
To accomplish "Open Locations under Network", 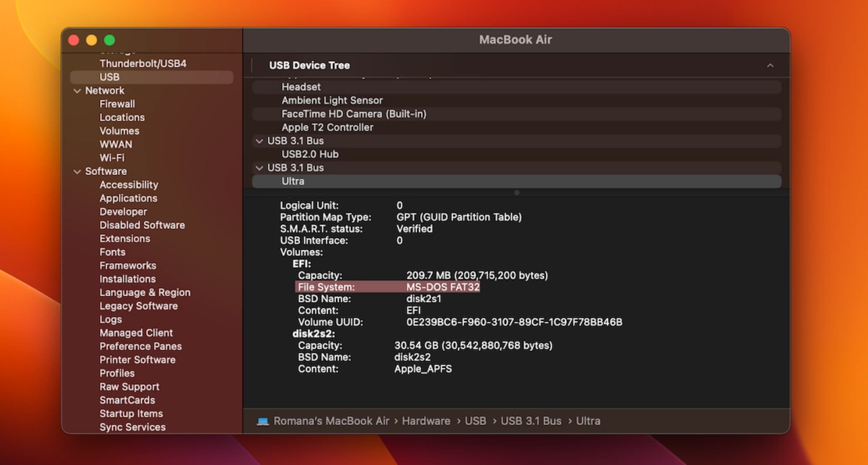I will click(x=122, y=118).
